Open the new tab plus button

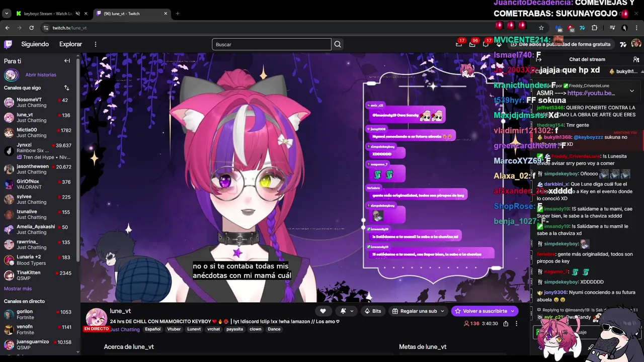pyautogui.click(x=178, y=14)
